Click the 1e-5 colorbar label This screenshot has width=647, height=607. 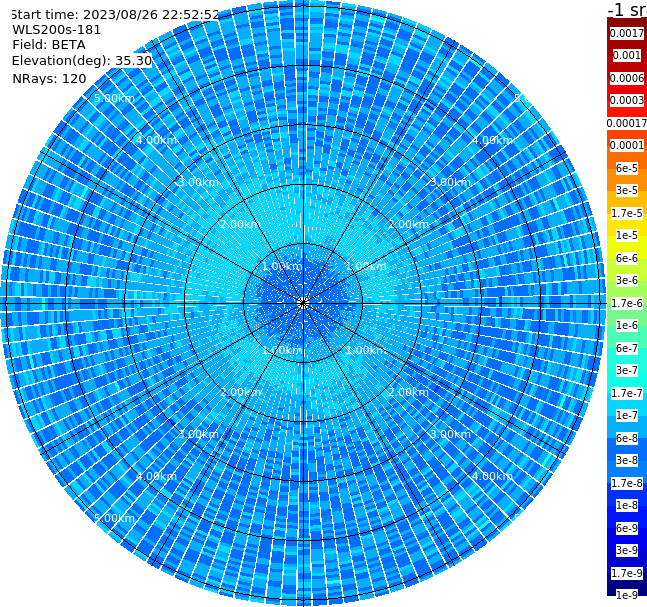(x=627, y=235)
